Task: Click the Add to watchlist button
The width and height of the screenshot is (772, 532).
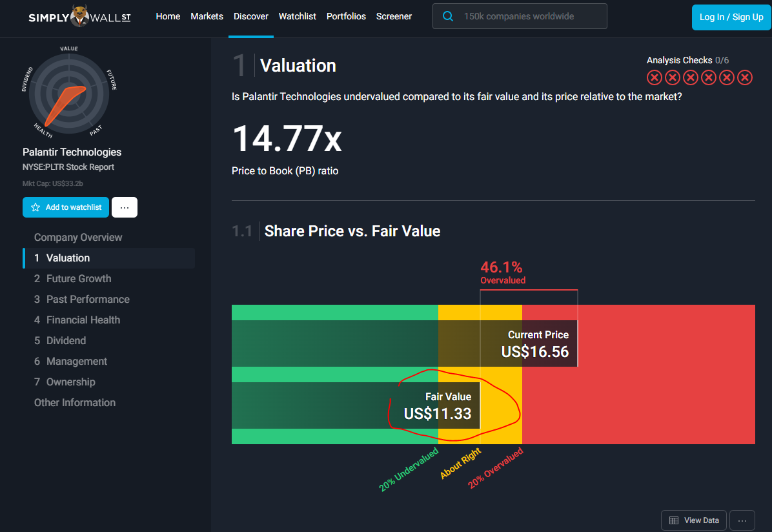Action: pos(65,207)
